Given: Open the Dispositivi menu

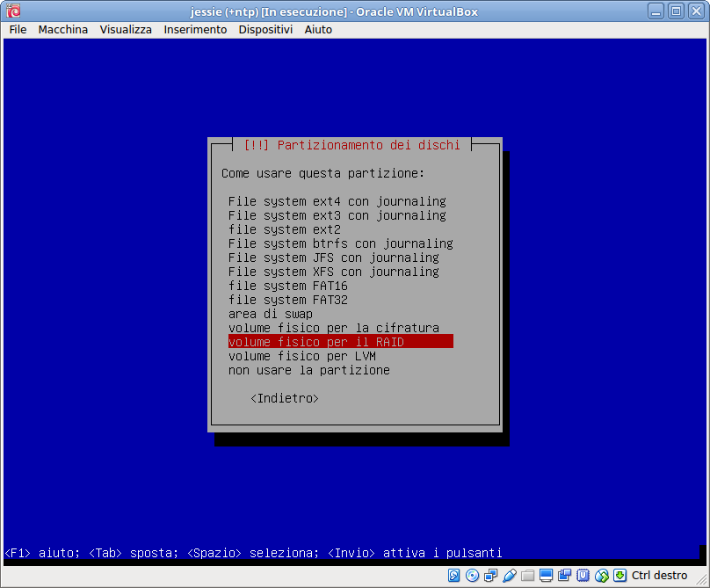Looking at the screenshot, I should coord(265,30).
